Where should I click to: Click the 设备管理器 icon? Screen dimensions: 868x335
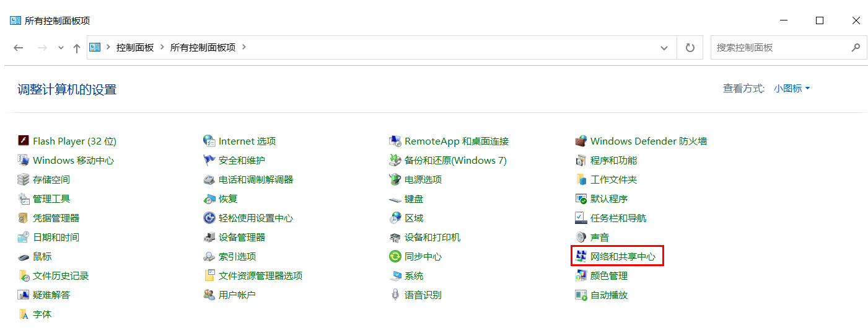(209, 237)
